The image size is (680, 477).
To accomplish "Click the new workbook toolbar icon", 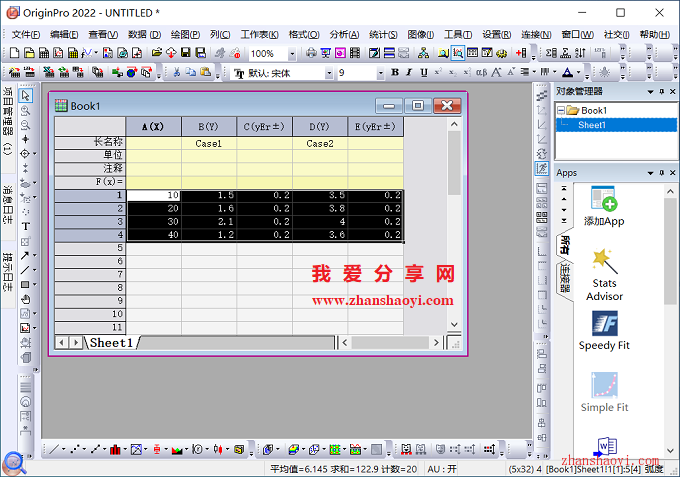I will (x=44, y=53).
